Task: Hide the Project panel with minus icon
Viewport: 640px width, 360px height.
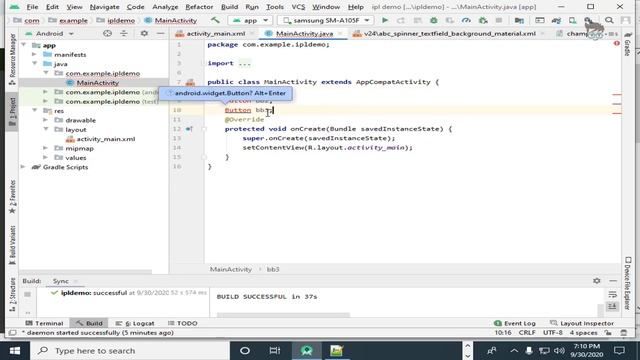Action: click(160, 33)
